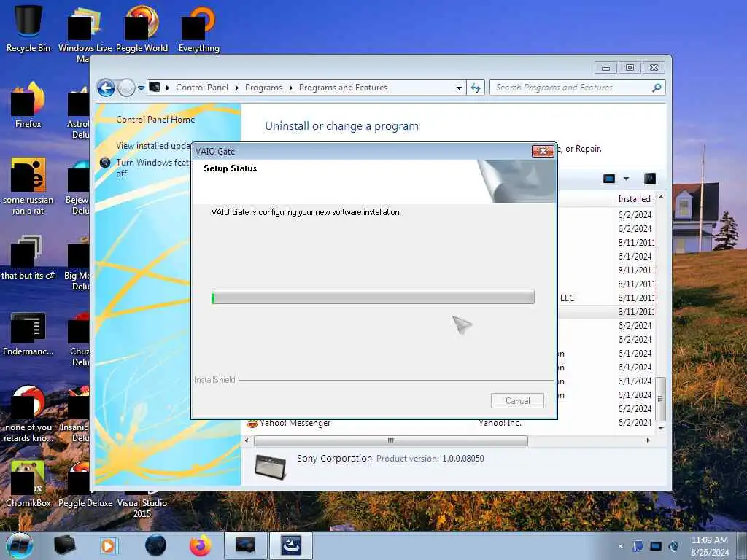Screen dimensions: 747x560
Task: Click the scroll up arrow of program list
Action: coord(660,197)
